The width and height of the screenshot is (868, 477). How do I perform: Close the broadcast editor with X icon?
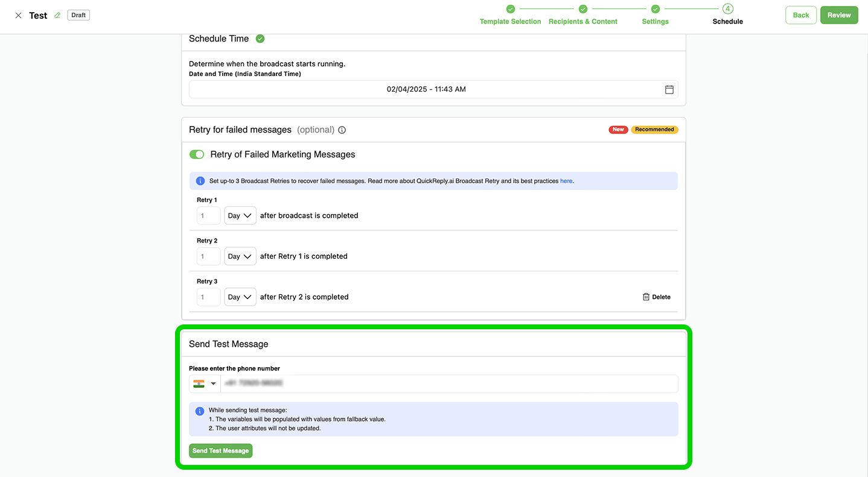pyautogui.click(x=18, y=16)
